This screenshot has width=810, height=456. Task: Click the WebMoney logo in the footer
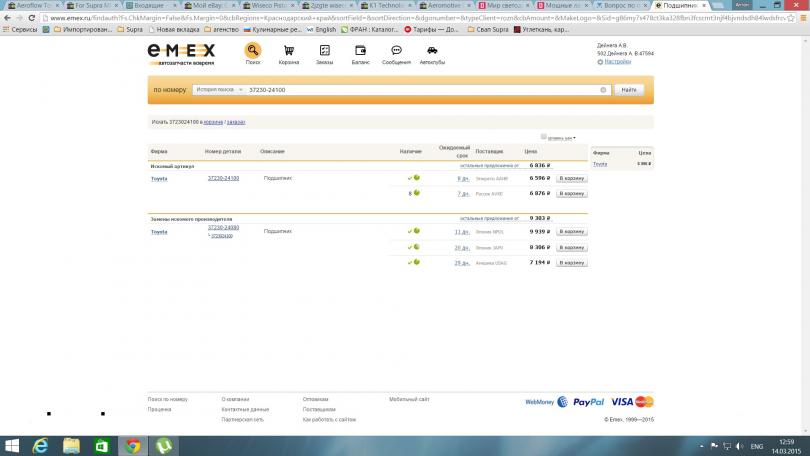click(546, 402)
